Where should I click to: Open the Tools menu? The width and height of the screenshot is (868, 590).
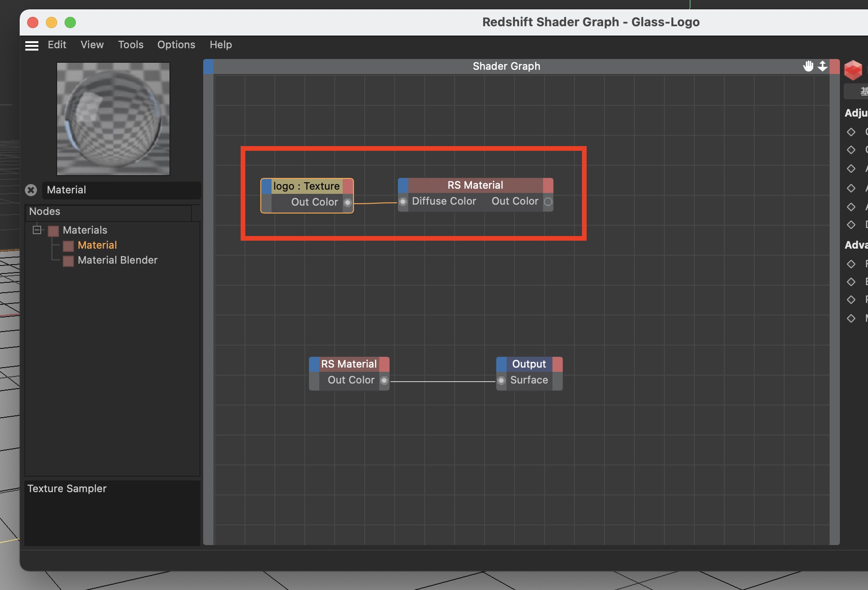tap(131, 44)
